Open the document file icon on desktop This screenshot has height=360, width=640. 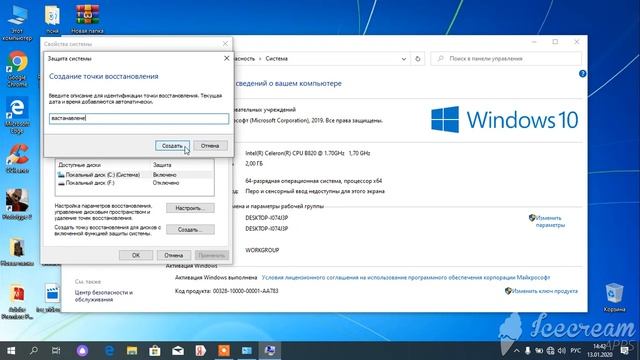coord(52,19)
